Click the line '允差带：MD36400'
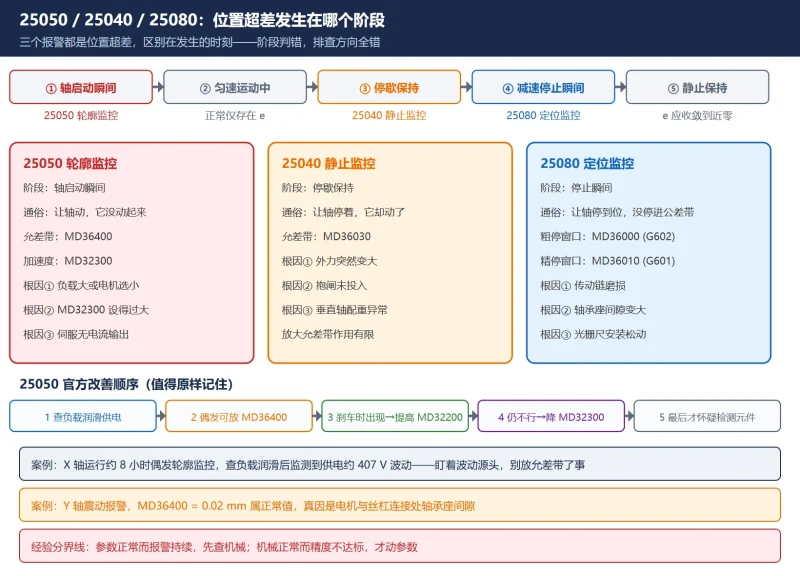Viewport: 800px width, 576px height. point(68,237)
